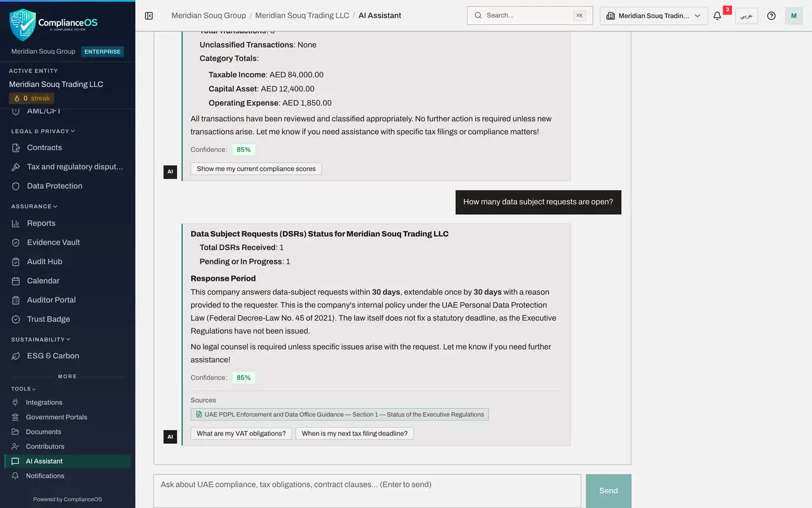Image resolution: width=812 pixels, height=508 pixels.
Task: Click the 0 streak badge
Action: pos(32,98)
